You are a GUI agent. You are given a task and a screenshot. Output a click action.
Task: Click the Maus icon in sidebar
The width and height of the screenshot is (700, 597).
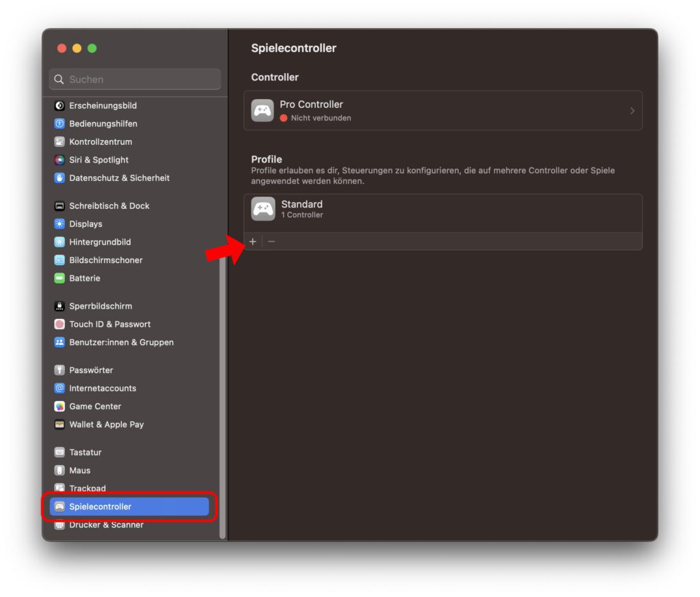coord(59,470)
